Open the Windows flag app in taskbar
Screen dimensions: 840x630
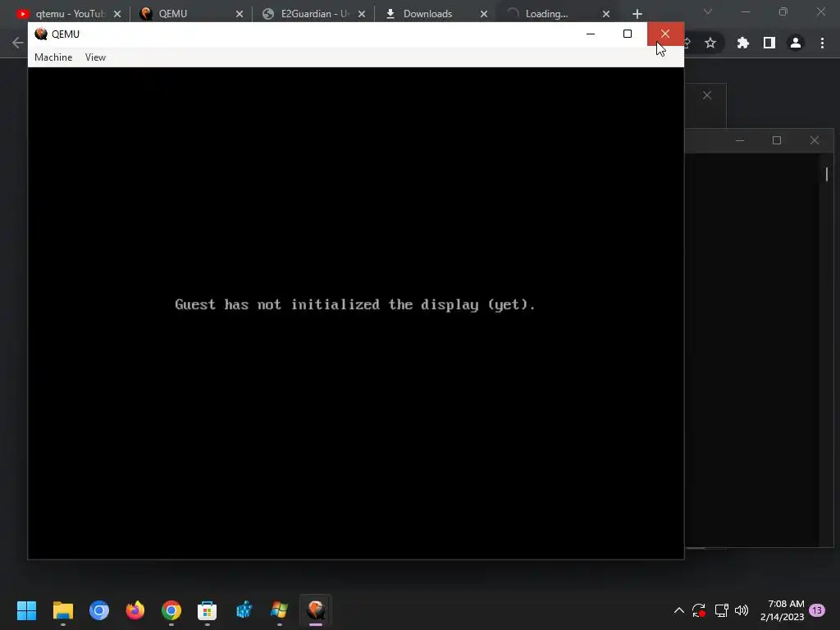280,610
